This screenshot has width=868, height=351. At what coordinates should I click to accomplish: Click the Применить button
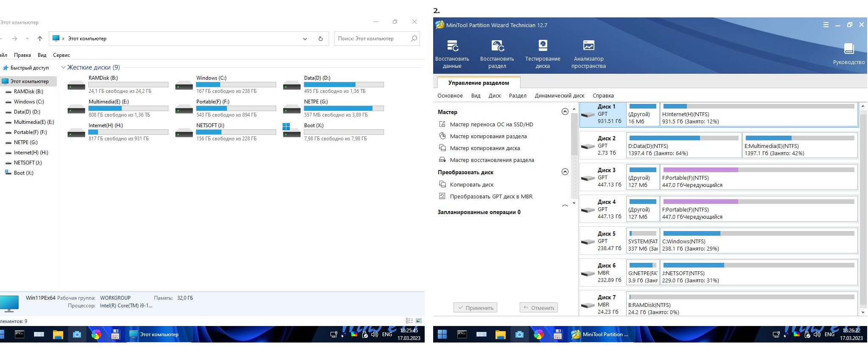(x=475, y=308)
